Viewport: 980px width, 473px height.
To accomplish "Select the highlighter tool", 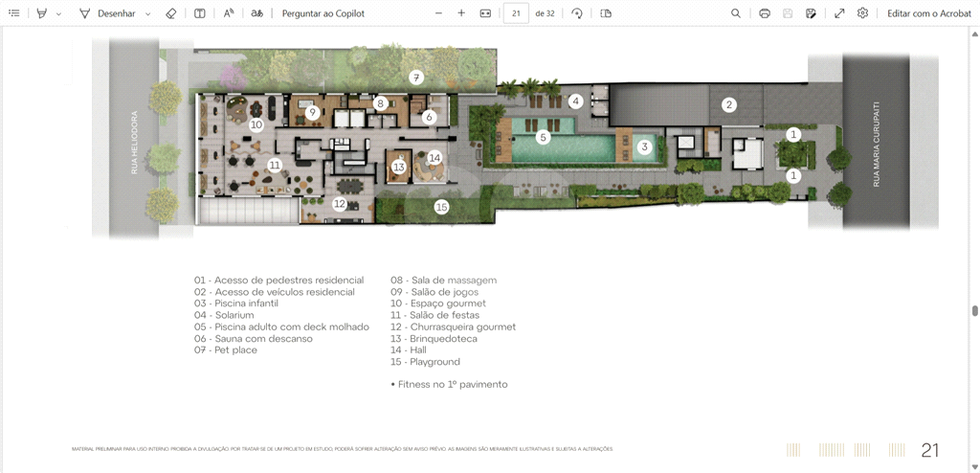I will (x=41, y=13).
